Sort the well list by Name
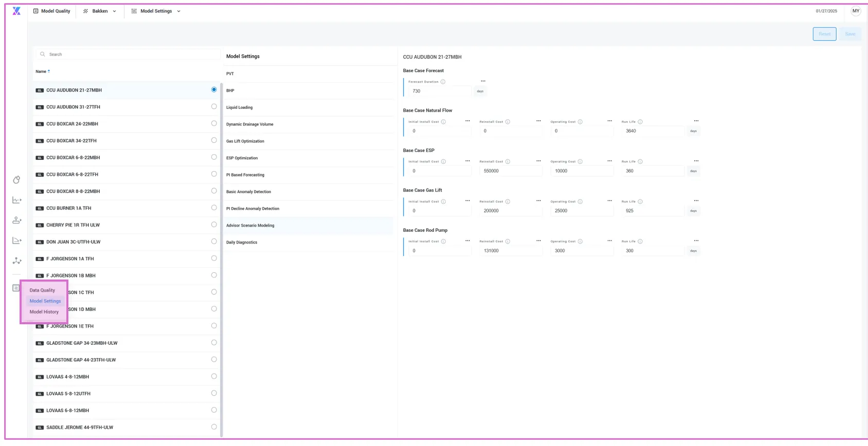 click(x=43, y=71)
